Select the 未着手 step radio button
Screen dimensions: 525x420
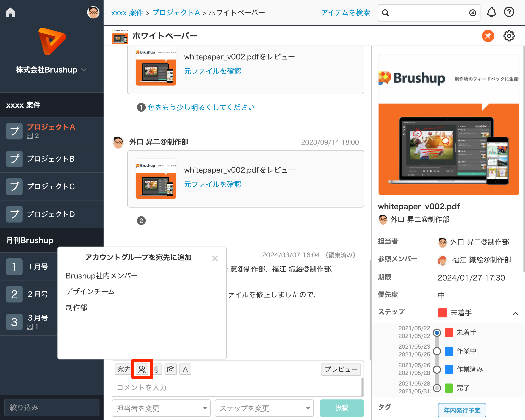(437, 333)
